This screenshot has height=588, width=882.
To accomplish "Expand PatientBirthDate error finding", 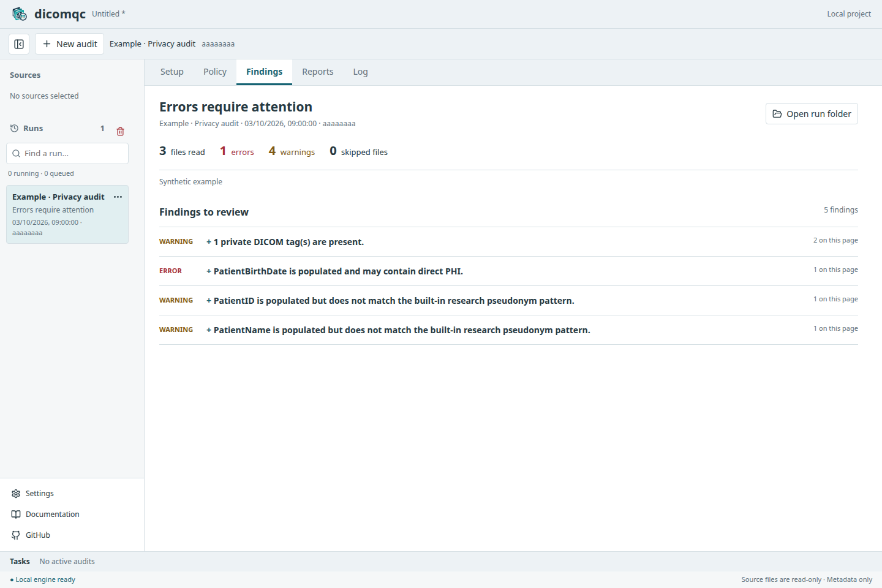I will 508,271.
